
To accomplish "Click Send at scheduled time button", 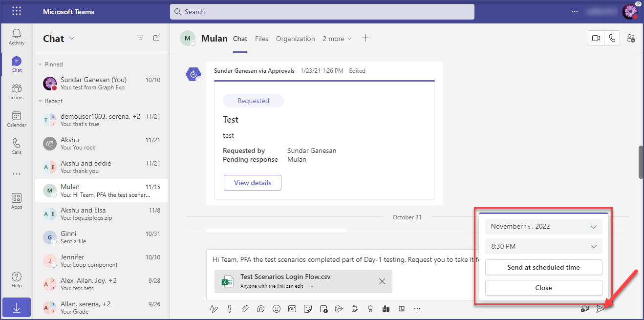I will click(543, 267).
